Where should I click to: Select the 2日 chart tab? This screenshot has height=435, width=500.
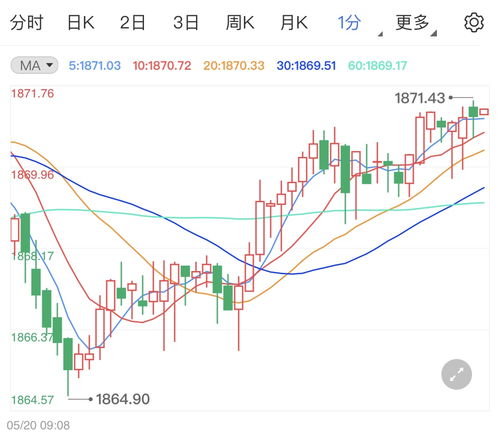(x=133, y=23)
